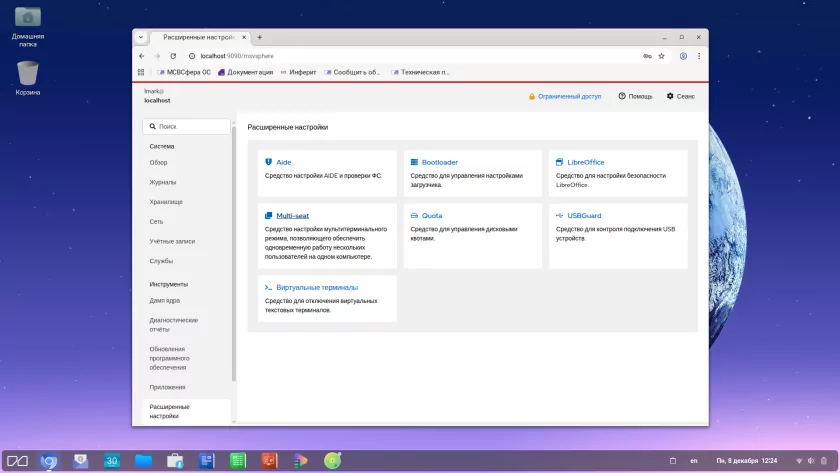The width and height of the screenshot is (840, 473).
Task: Open the browser tab list dropdown
Action: [x=141, y=37]
